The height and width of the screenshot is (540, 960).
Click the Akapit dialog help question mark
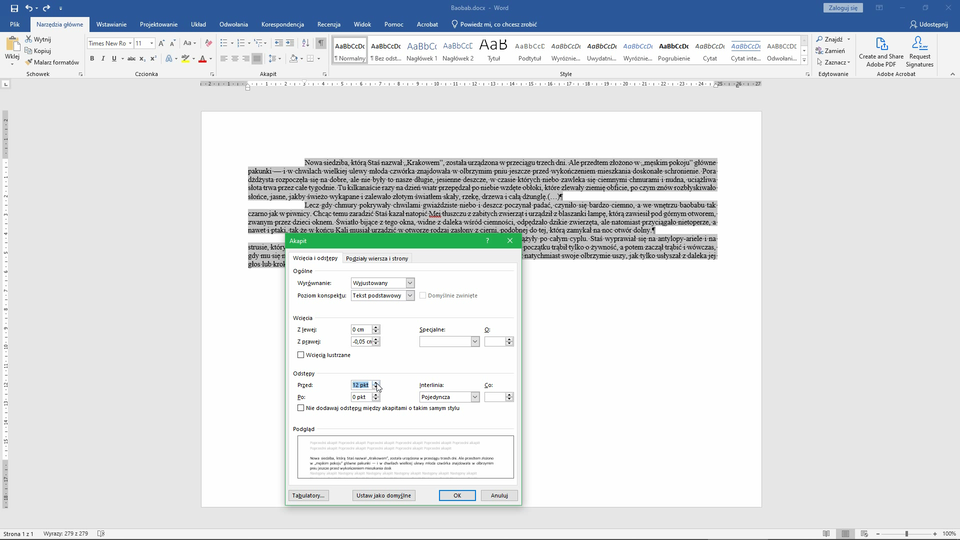tap(487, 241)
